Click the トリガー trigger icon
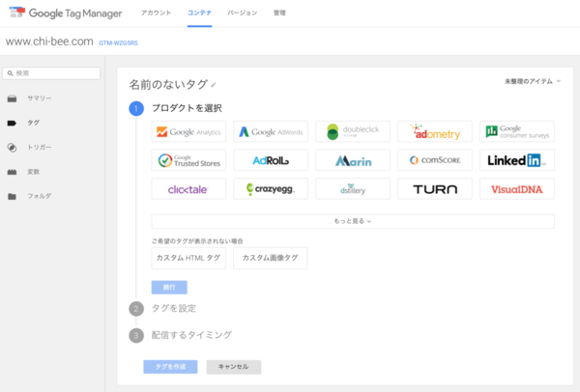The height and width of the screenshot is (392, 580). click(12, 148)
